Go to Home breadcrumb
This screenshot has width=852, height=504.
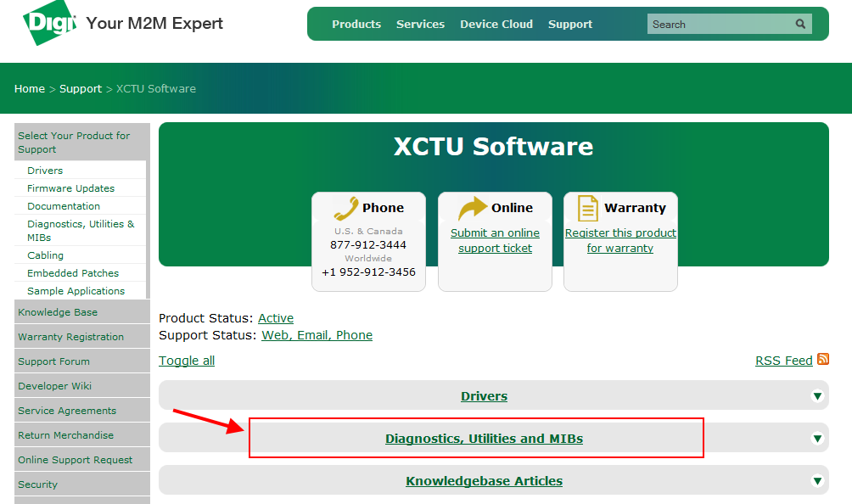coord(30,88)
